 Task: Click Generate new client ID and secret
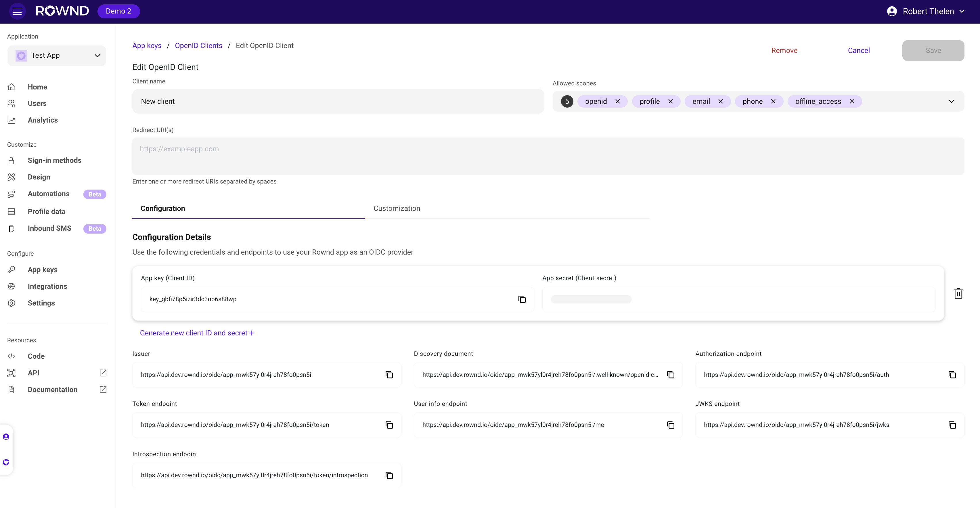(x=197, y=333)
